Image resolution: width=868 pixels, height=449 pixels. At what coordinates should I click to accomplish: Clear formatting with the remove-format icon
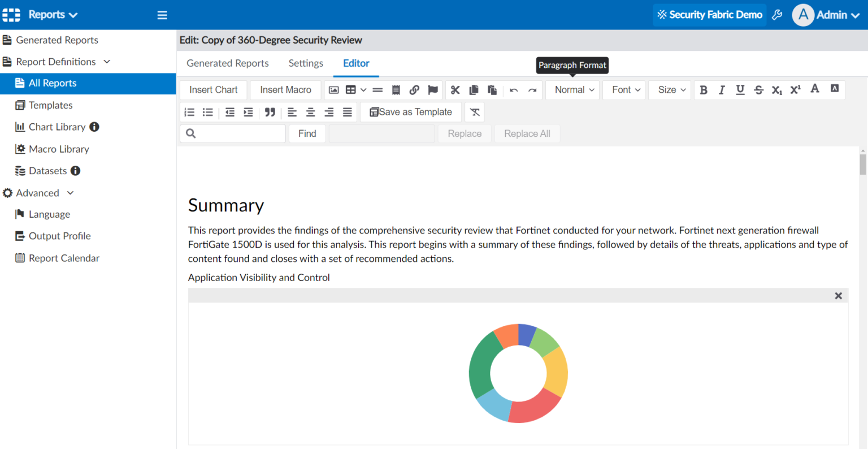[x=474, y=112]
